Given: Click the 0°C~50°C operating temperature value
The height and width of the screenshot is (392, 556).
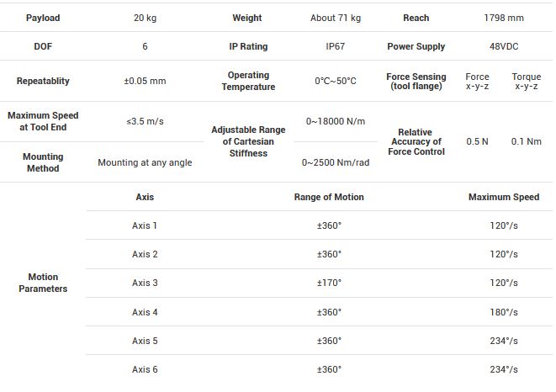Looking at the screenshot, I should tap(335, 82).
